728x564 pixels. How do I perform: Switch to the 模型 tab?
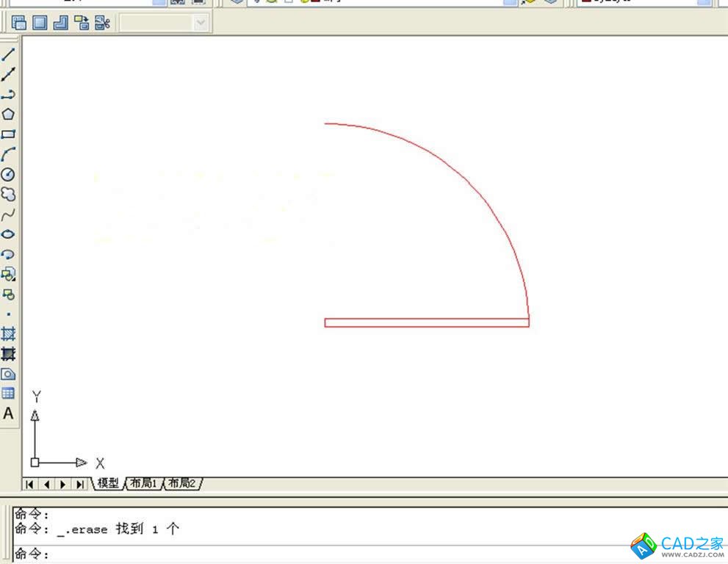pos(108,483)
